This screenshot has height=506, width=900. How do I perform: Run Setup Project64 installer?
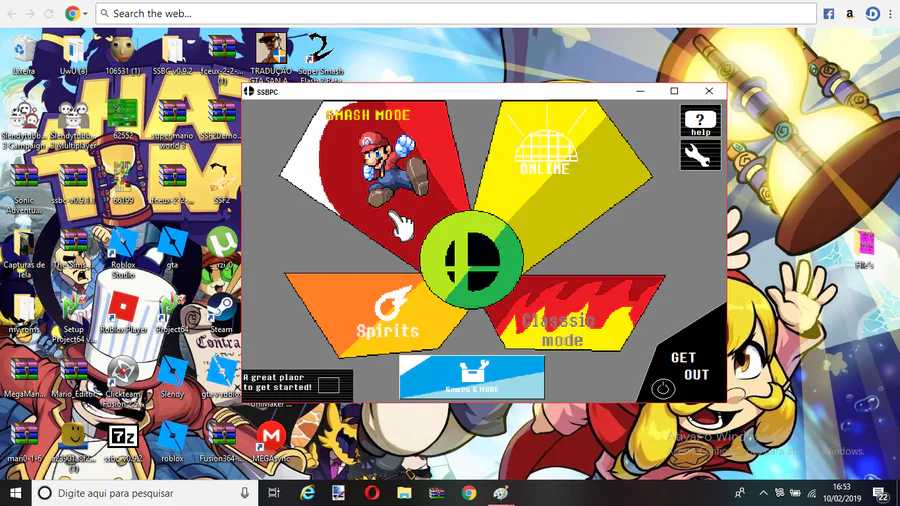point(73,318)
